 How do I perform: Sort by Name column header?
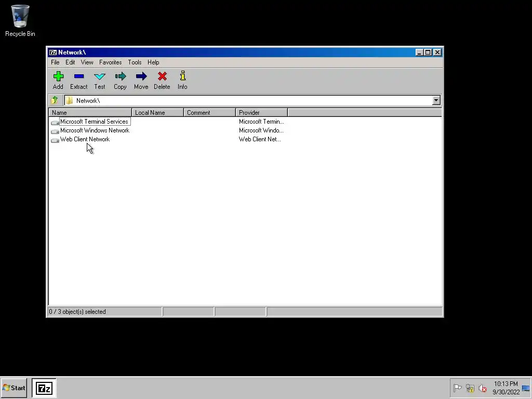click(x=90, y=113)
